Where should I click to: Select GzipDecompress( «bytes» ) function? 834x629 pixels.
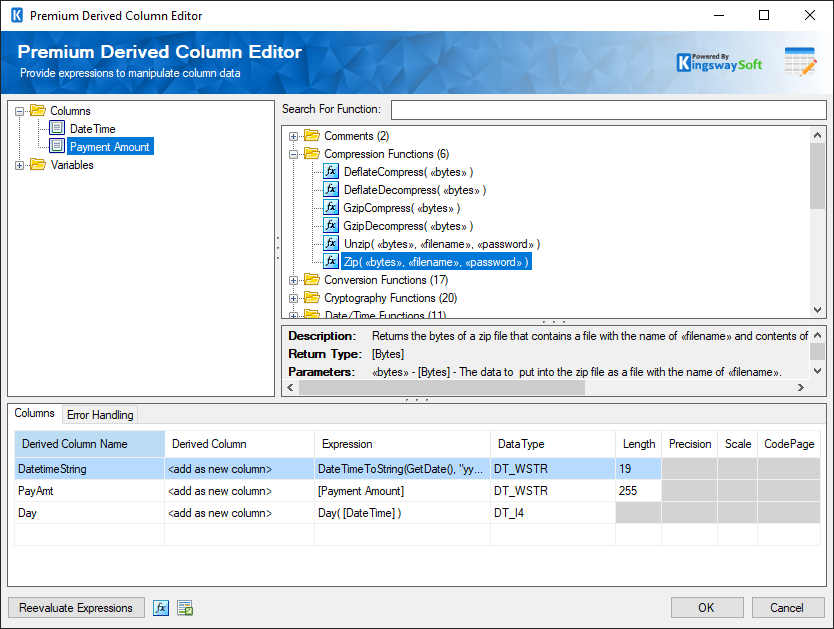tap(408, 226)
